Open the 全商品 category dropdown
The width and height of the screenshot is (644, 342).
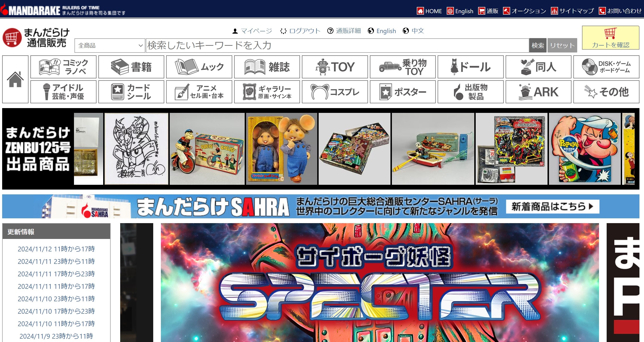[x=110, y=46]
